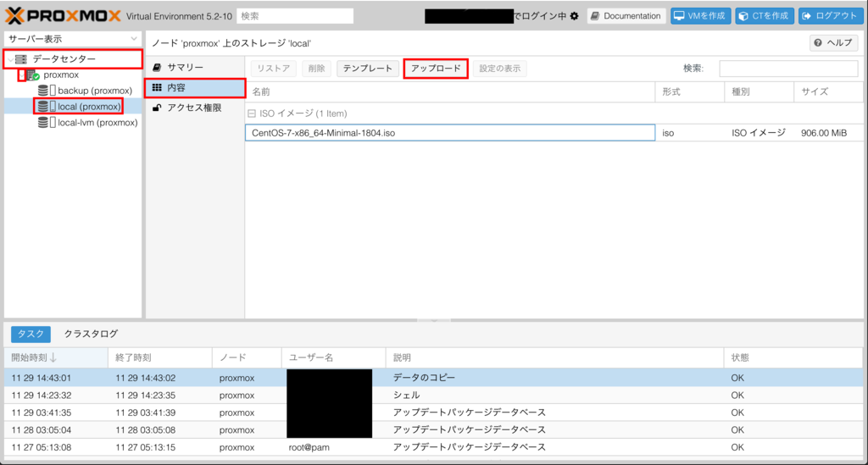Click the panel splitter collapse handle
868x465 pixels.
(433, 320)
